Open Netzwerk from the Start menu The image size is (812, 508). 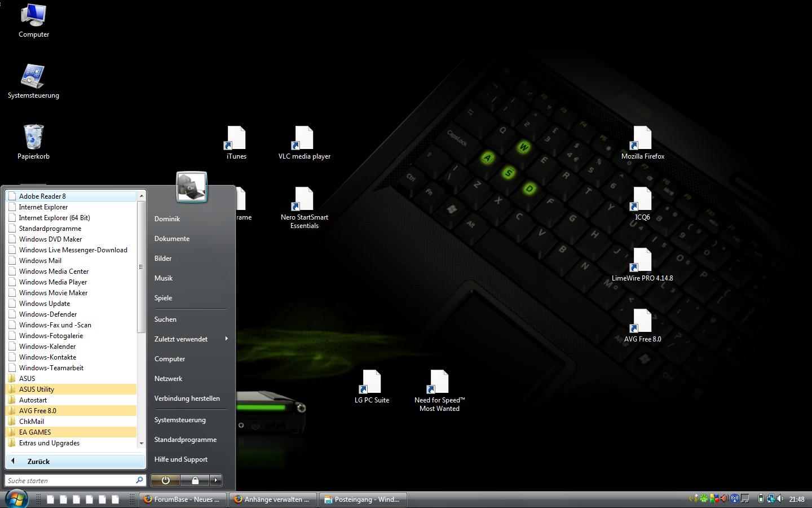point(168,379)
